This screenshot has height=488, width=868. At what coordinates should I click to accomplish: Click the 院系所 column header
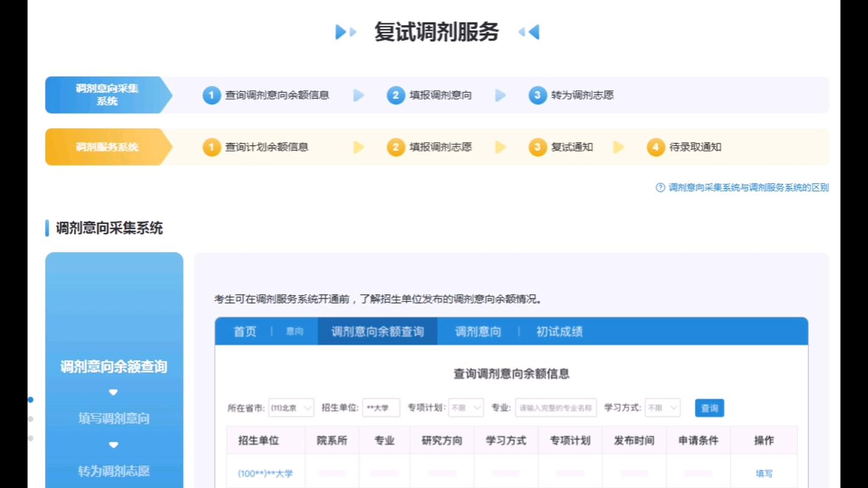pyautogui.click(x=332, y=440)
